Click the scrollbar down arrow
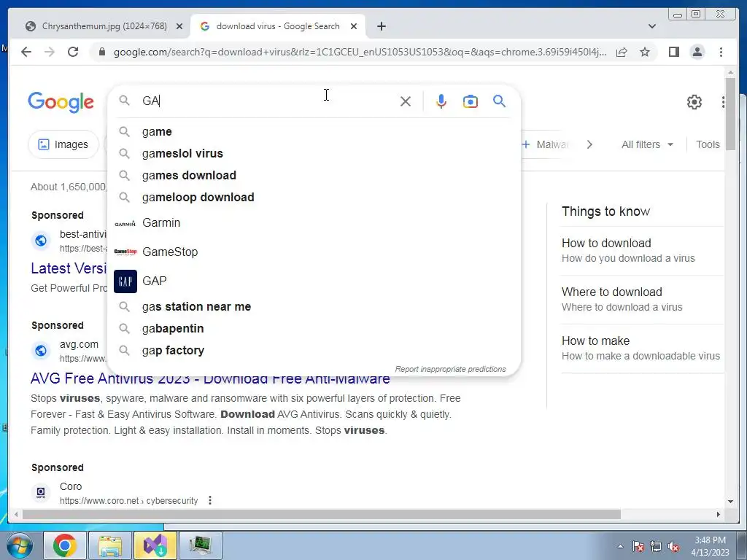The height and width of the screenshot is (560, 747). [730, 502]
